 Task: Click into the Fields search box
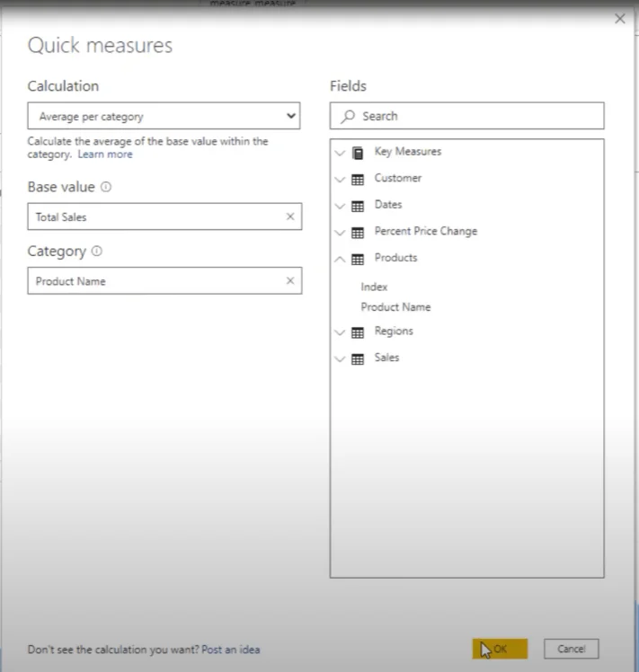pyautogui.click(x=467, y=116)
